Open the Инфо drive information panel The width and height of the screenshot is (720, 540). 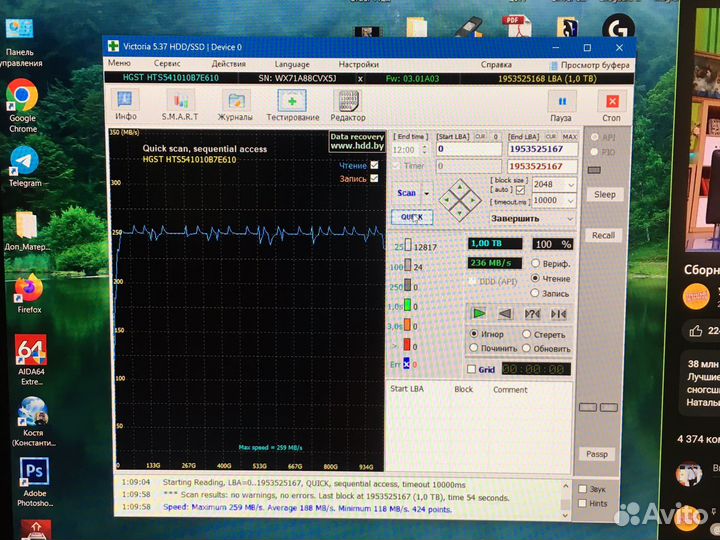tap(126, 104)
